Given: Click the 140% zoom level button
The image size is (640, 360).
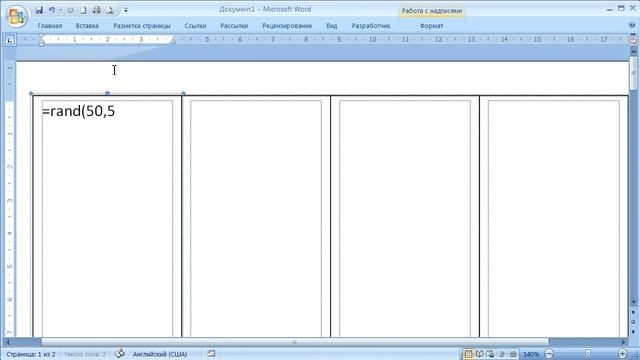Looking at the screenshot, I should coord(531,354).
